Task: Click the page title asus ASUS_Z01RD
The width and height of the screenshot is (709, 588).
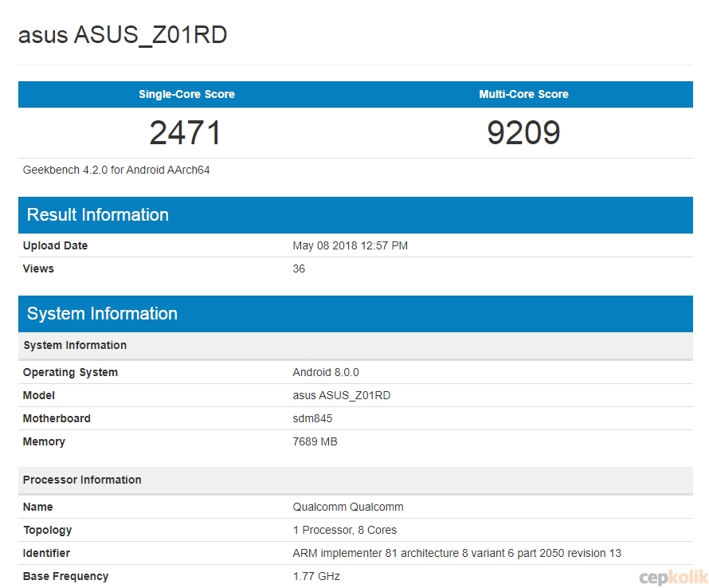Action: tap(123, 35)
